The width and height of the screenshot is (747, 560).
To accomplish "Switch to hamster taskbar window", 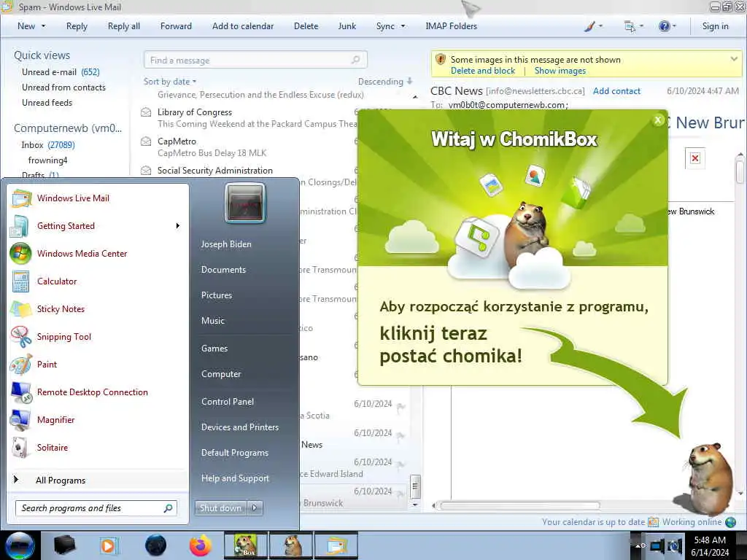I will click(292, 545).
